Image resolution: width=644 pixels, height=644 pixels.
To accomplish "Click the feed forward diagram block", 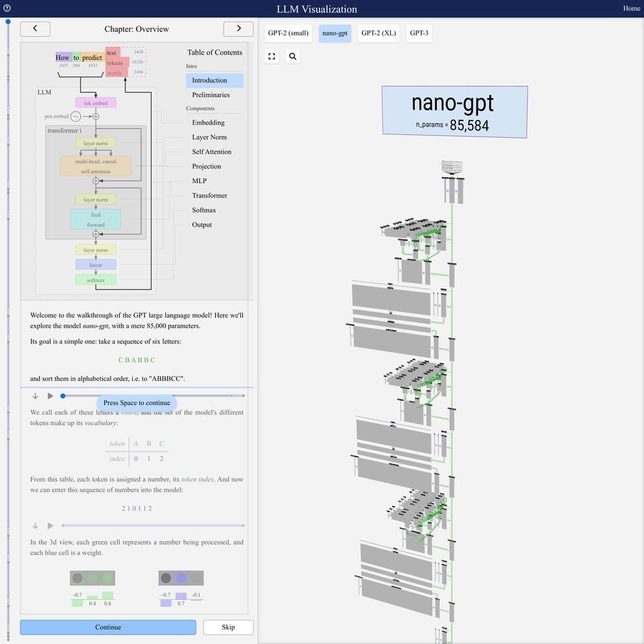I will pyautogui.click(x=96, y=220).
